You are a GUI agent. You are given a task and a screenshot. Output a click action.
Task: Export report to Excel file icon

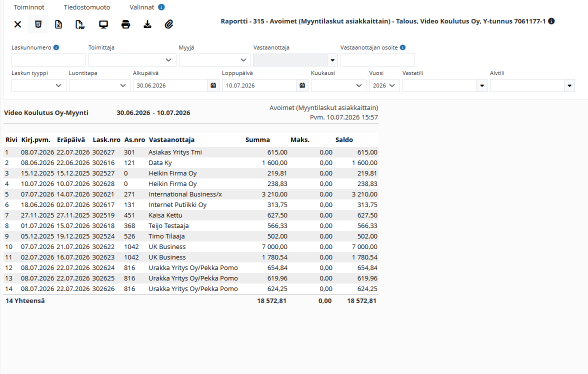[58, 24]
